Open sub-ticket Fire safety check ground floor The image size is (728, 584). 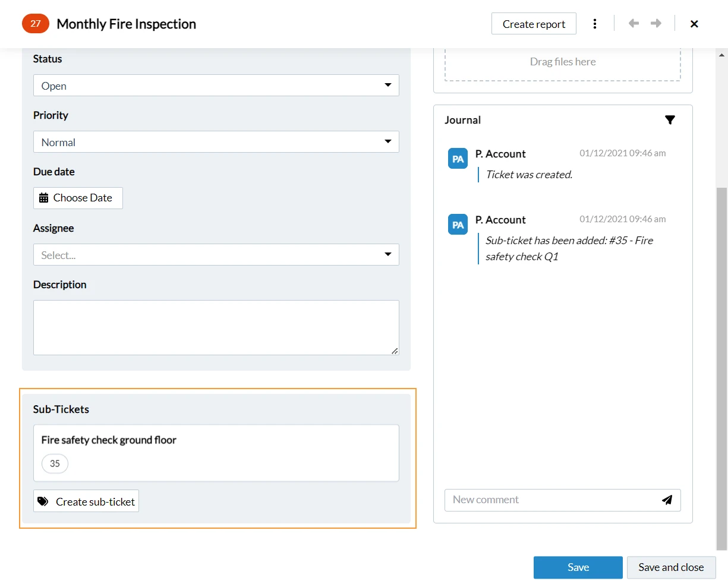pos(216,453)
